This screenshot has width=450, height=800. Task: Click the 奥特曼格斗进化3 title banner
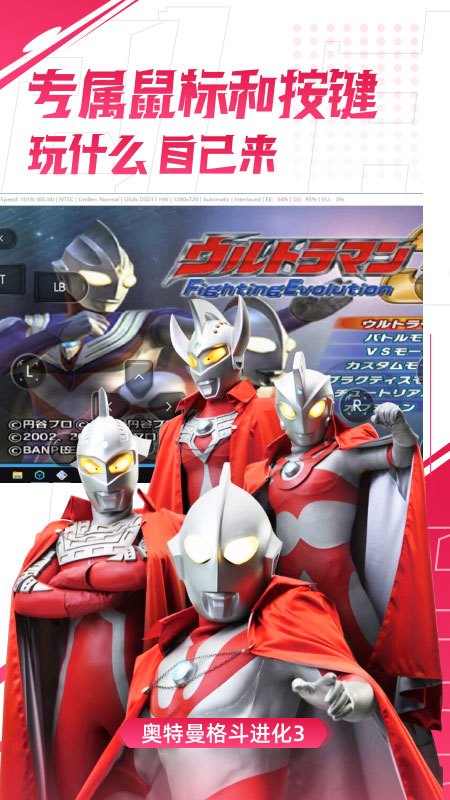[x=222, y=734]
